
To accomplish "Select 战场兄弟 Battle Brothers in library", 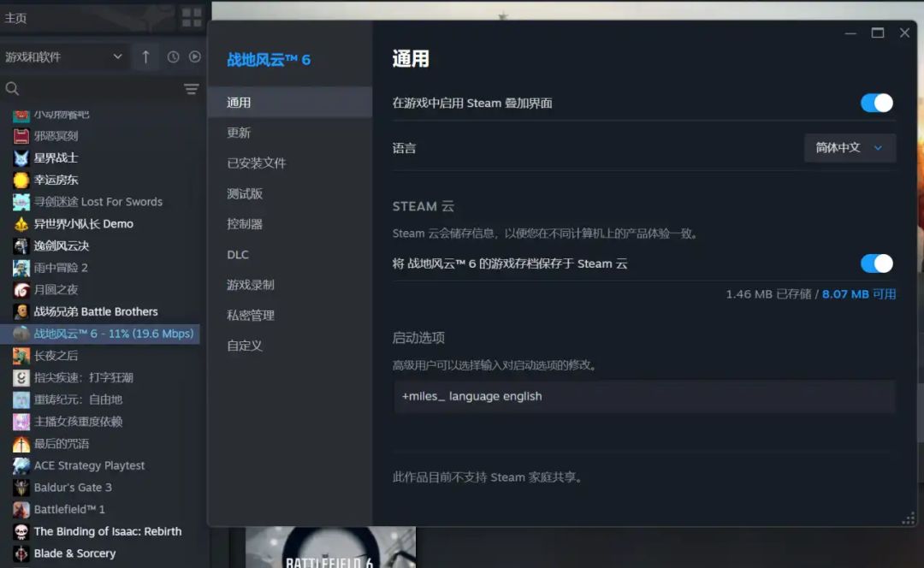I will 100,311.
